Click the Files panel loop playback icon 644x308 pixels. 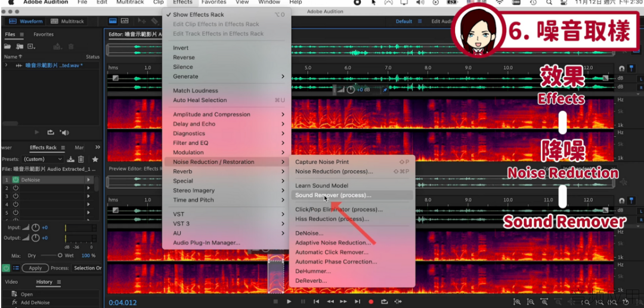51,132
